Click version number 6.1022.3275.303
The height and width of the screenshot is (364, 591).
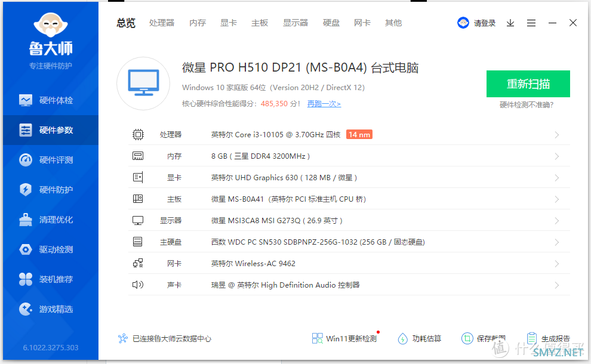[x=51, y=347]
